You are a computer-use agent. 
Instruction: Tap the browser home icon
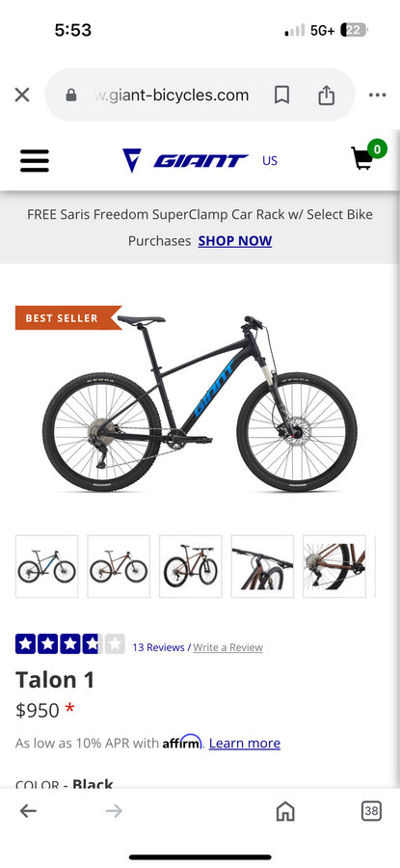[x=285, y=811]
